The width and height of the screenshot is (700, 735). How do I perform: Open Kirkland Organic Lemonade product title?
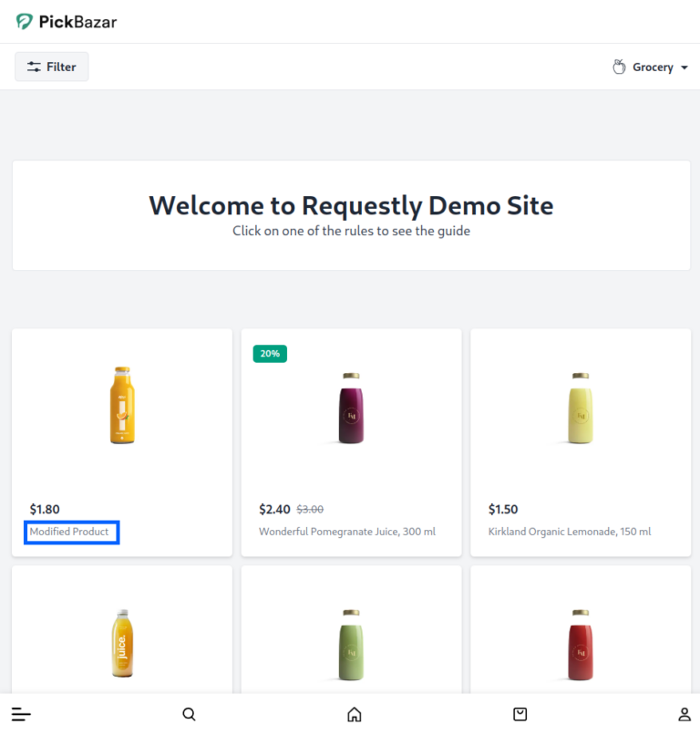[570, 532]
